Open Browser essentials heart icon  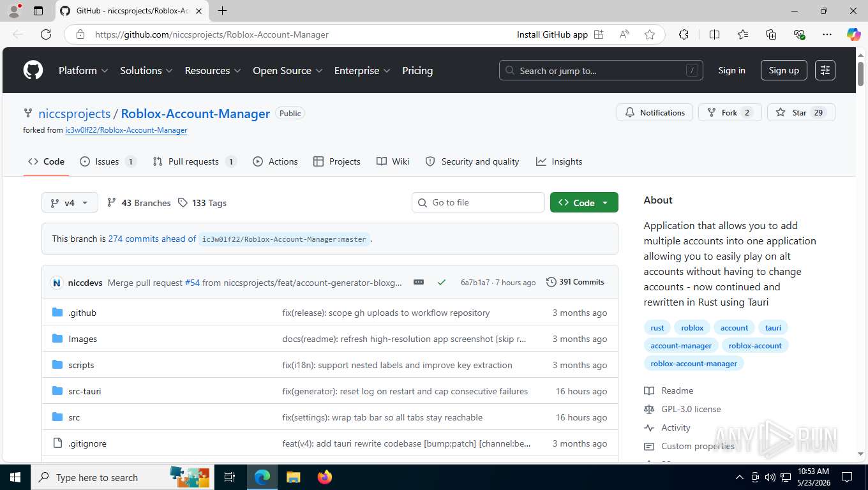pos(799,34)
